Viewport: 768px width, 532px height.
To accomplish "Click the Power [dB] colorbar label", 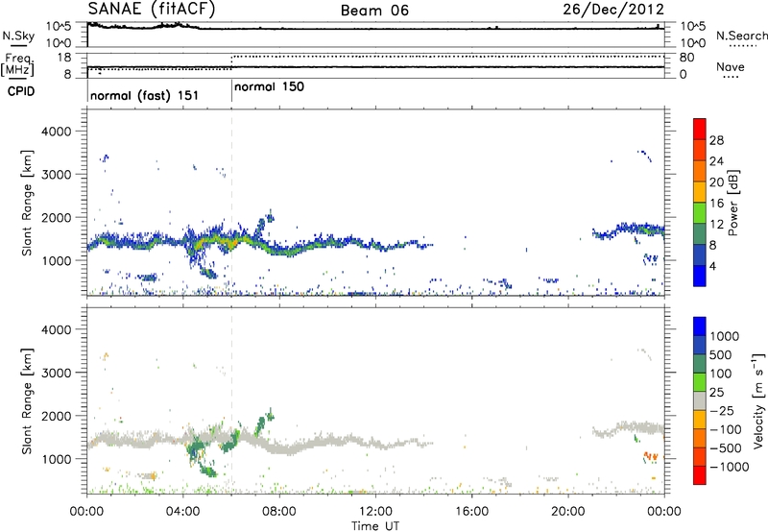I will coord(732,203).
